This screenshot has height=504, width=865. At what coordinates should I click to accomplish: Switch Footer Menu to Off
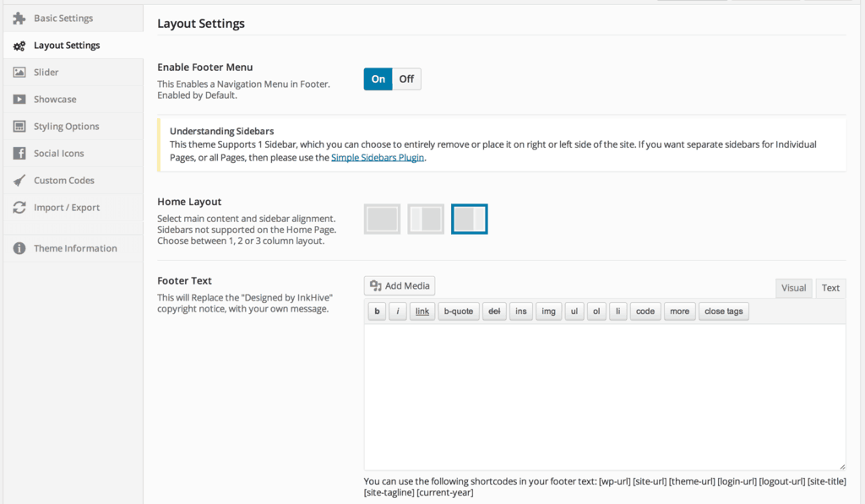406,79
